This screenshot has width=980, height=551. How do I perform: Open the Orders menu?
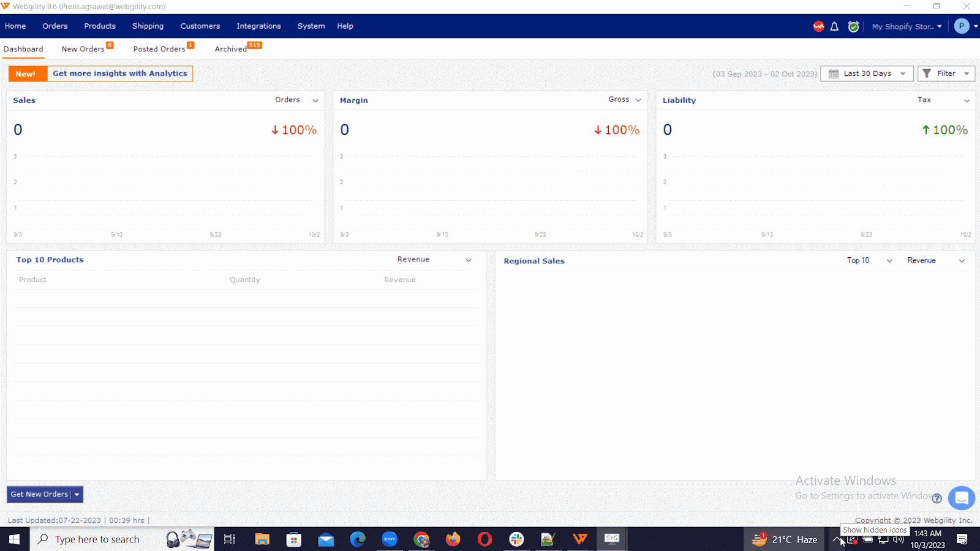(55, 26)
